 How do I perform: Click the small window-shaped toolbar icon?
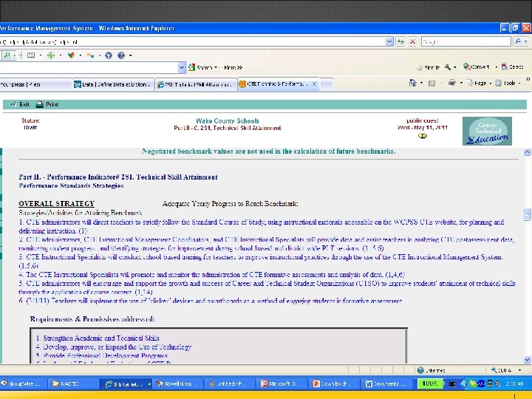click(31, 55)
